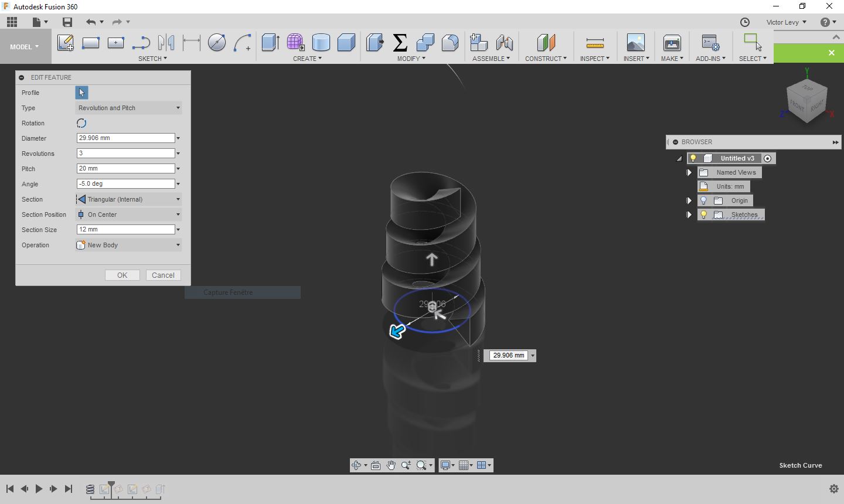Screen dimensions: 844x504
Task: Click the Pitch input field
Action: 125,169
